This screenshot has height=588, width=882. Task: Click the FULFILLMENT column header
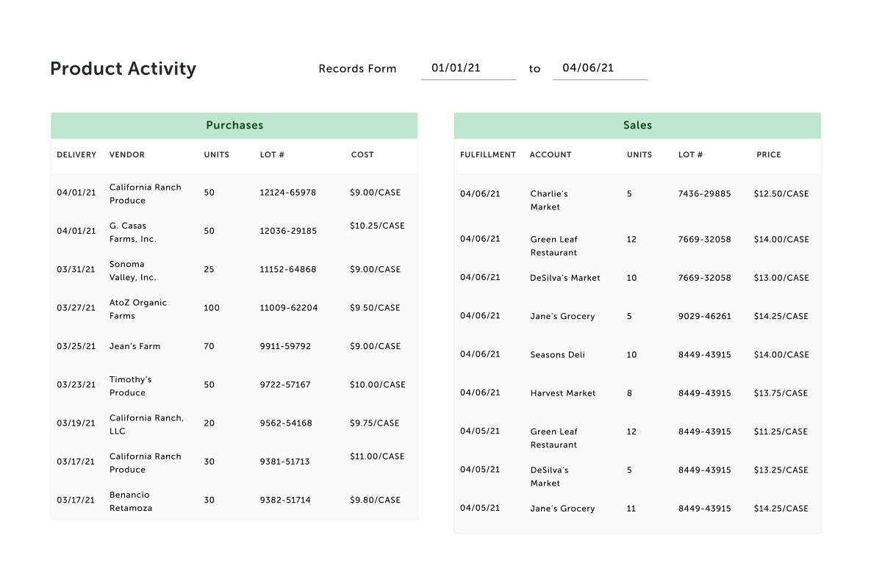(x=488, y=154)
